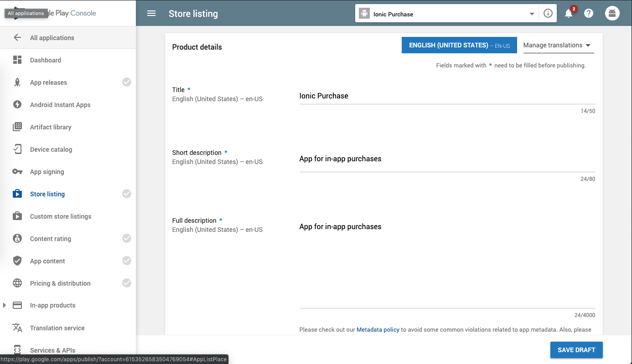Image resolution: width=632 pixels, height=364 pixels.
Task: Click into the Title field
Action: [x=447, y=96]
